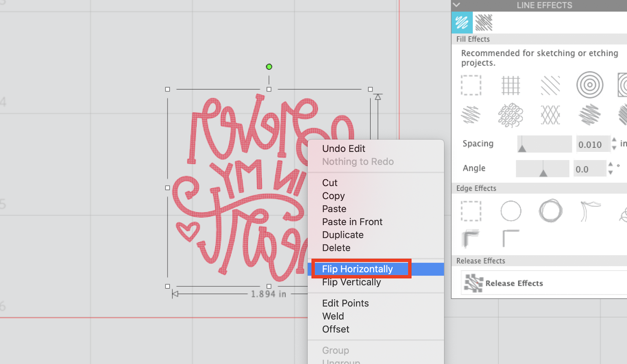627x364 pixels.
Task: Decrease the Angle using the down arrow
Action: [611, 171]
